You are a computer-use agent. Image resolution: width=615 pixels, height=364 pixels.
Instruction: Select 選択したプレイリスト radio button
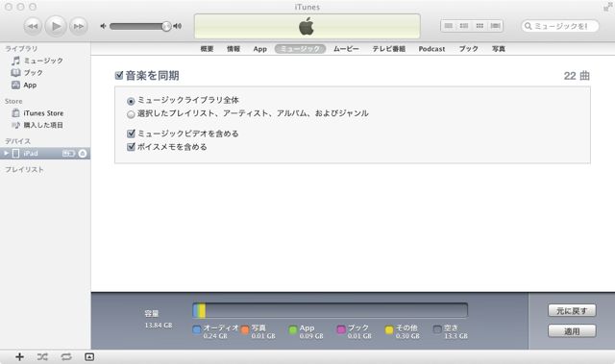[131, 114]
